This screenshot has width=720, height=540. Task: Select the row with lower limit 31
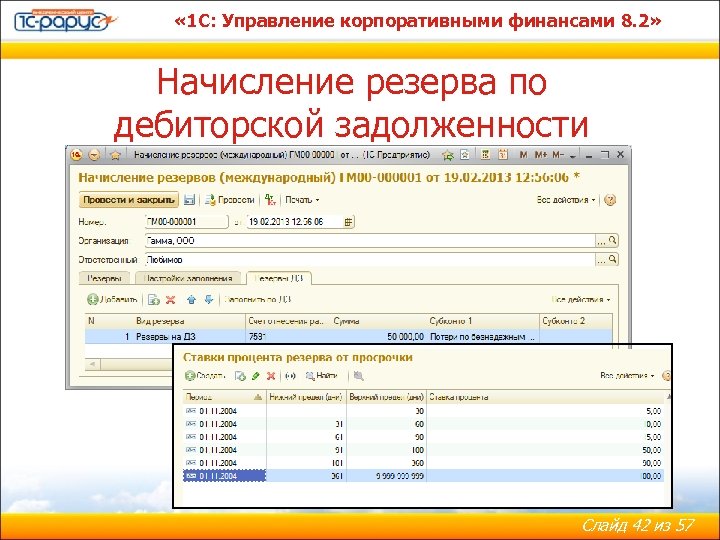coord(423,424)
